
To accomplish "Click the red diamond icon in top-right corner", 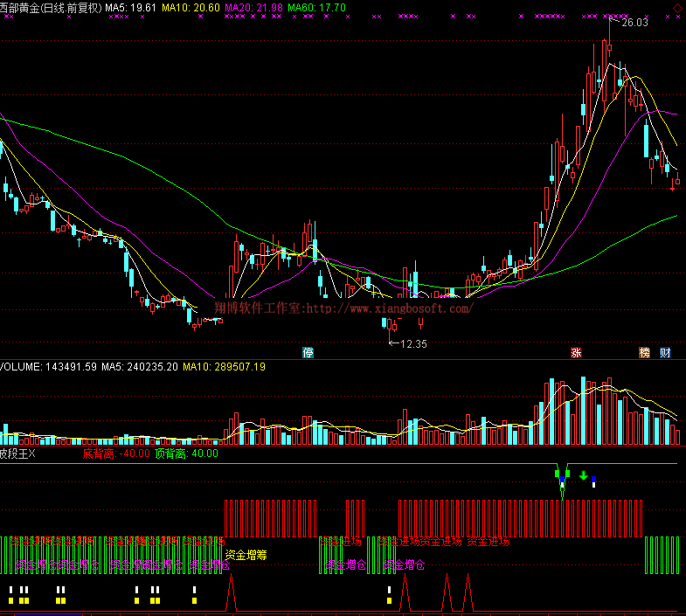I will [x=677, y=9].
